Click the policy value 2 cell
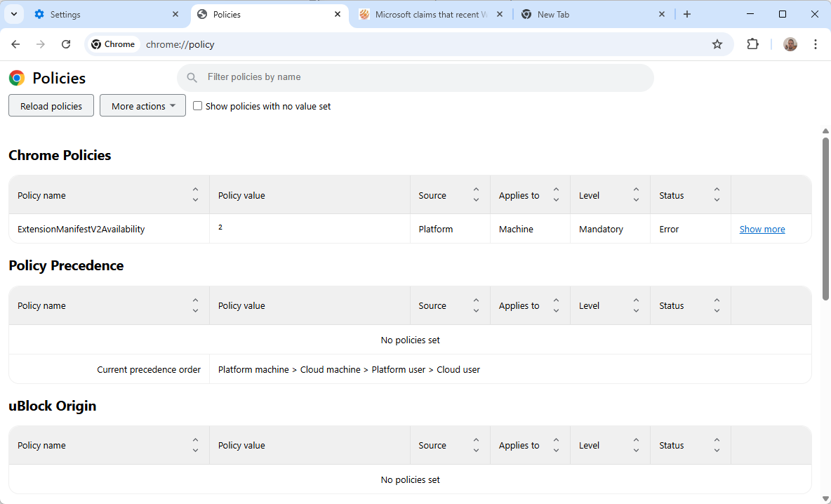The height and width of the screenshot is (504, 831). (310, 228)
